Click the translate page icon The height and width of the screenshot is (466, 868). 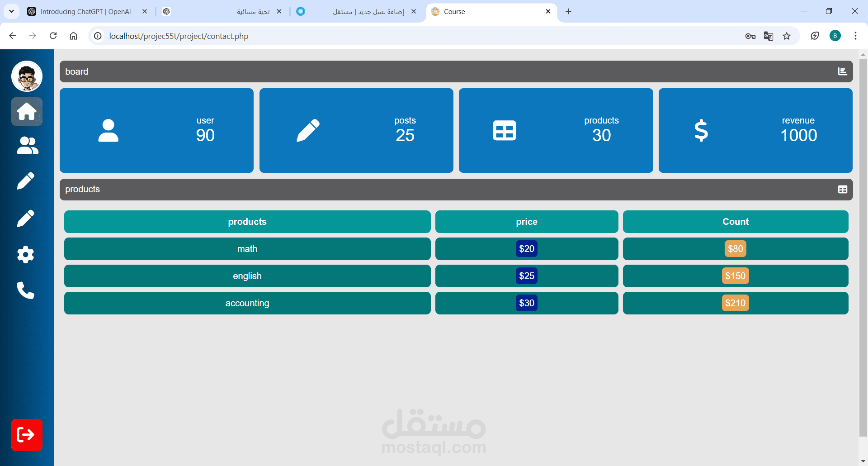(x=769, y=36)
